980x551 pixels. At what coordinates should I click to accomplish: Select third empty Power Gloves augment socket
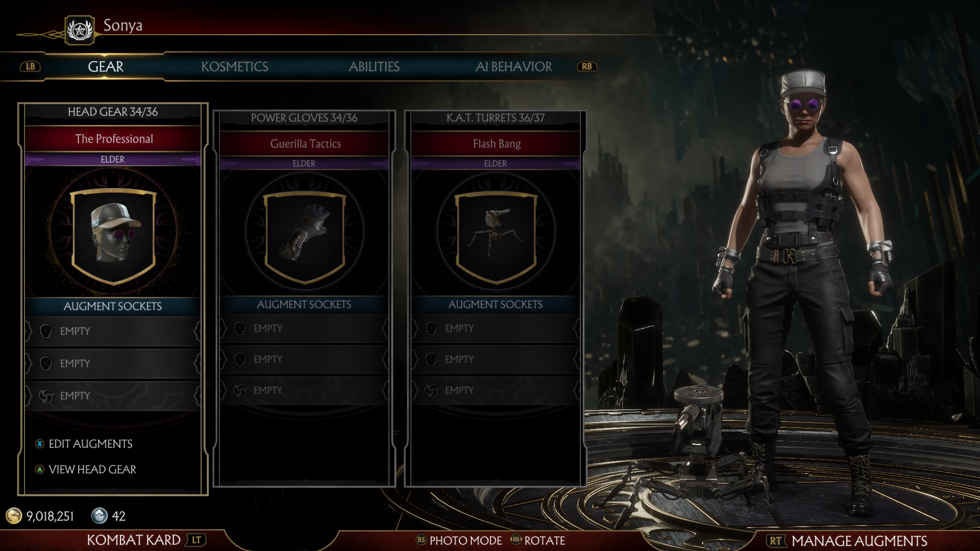tap(304, 390)
